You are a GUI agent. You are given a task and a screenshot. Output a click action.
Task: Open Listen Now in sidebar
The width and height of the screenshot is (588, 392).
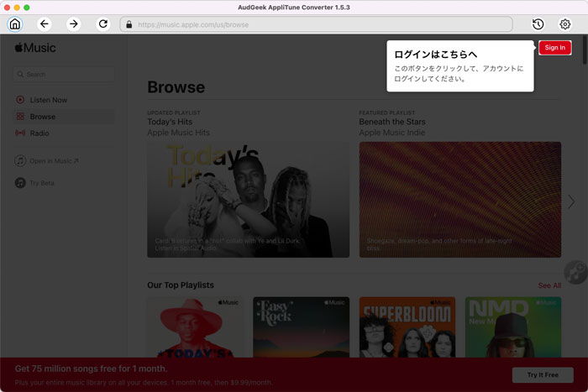[x=64, y=100]
